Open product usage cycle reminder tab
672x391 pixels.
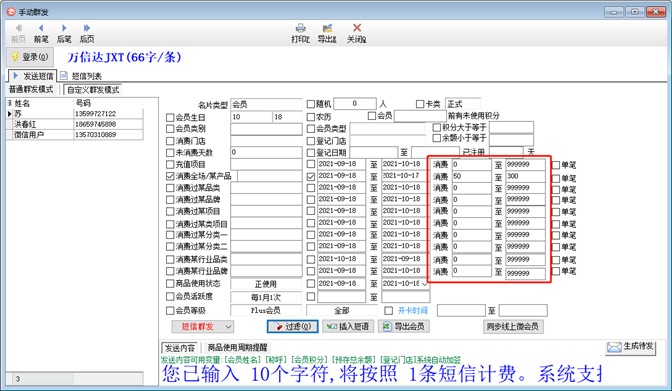(x=237, y=348)
